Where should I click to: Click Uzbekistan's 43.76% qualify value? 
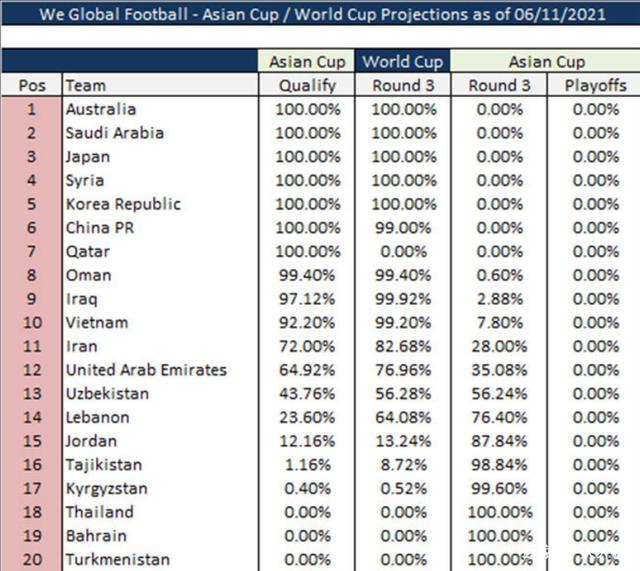tap(307, 394)
